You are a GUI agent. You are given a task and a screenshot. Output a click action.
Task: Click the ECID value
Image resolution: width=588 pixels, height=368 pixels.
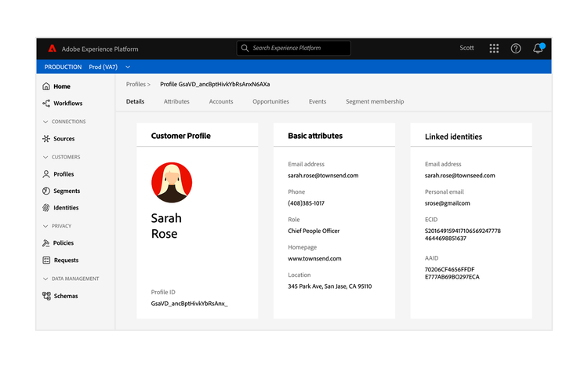tap(463, 235)
